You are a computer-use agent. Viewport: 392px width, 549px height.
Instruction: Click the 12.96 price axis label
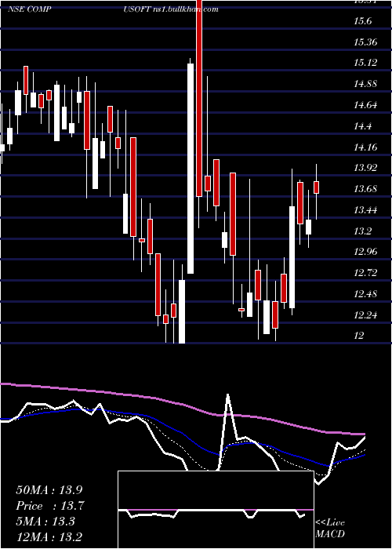(x=365, y=252)
